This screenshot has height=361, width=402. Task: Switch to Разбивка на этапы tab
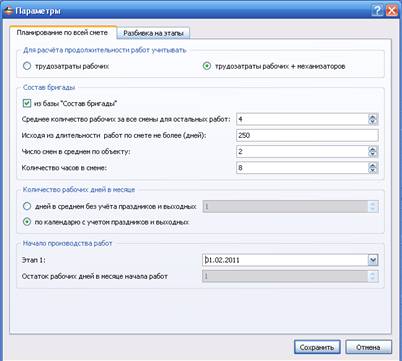(153, 33)
